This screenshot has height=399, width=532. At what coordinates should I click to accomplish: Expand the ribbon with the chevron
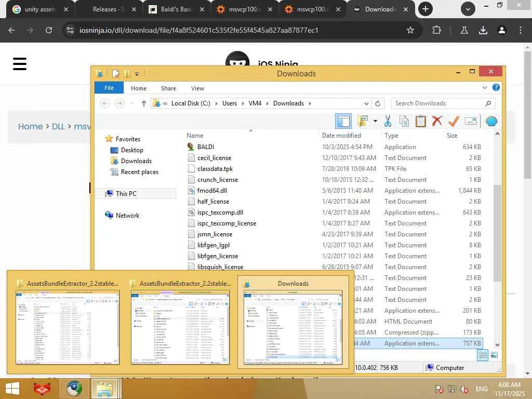pyautogui.click(x=485, y=87)
